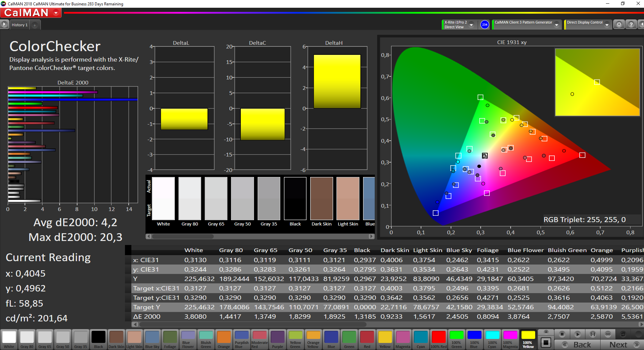Open the help question mark icon

(x=631, y=25)
